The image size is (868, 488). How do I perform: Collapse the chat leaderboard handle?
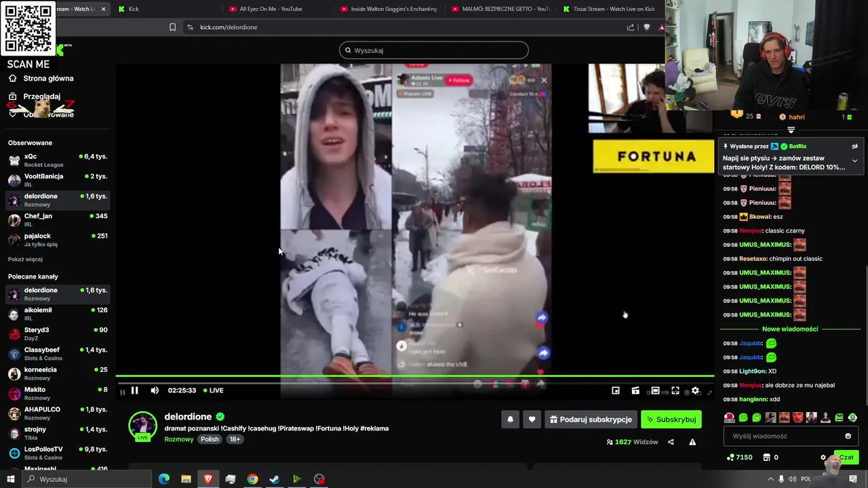point(791,129)
